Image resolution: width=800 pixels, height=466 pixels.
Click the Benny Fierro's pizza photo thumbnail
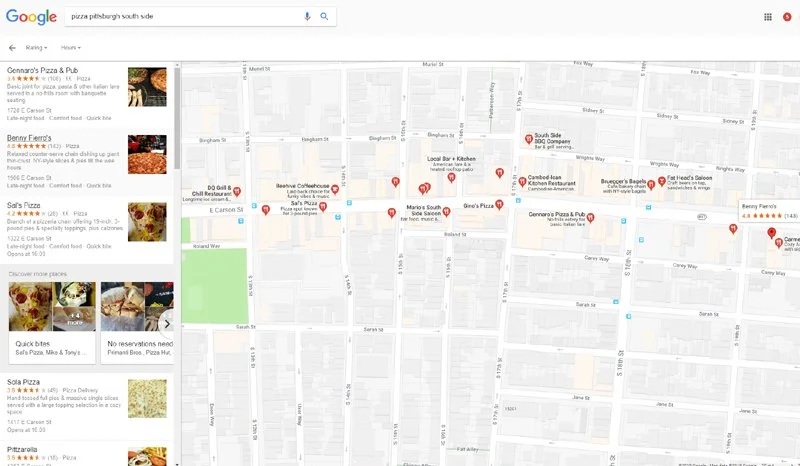pyautogui.click(x=147, y=154)
